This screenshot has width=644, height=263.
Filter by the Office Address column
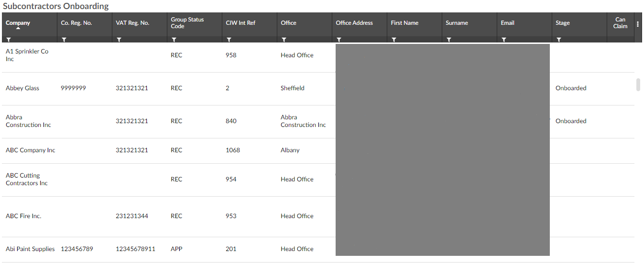click(x=339, y=40)
